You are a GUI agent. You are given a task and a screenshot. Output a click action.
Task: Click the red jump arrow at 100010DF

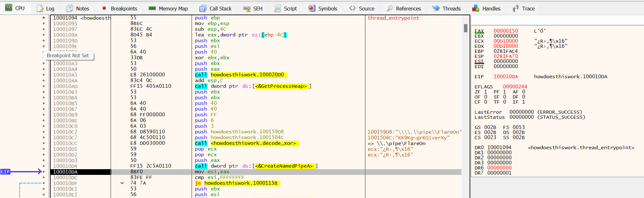point(122,183)
